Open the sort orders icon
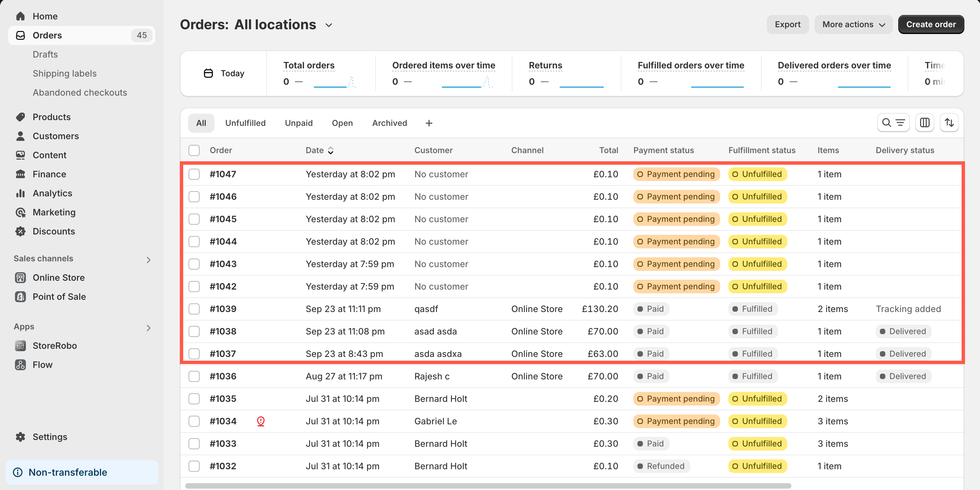This screenshot has width=980, height=490. point(949,123)
